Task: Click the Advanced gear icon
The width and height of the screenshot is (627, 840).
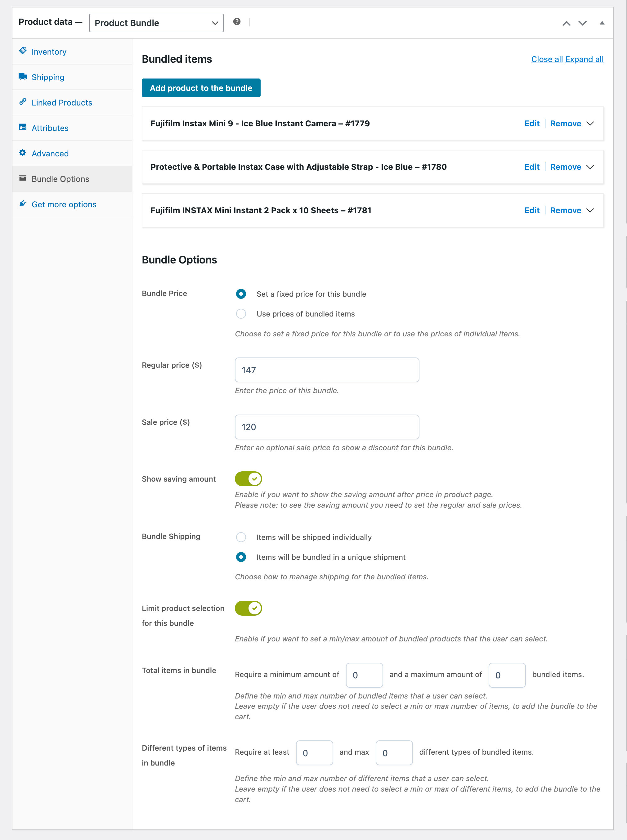Action: pyautogui.click(x=23, y=153)
